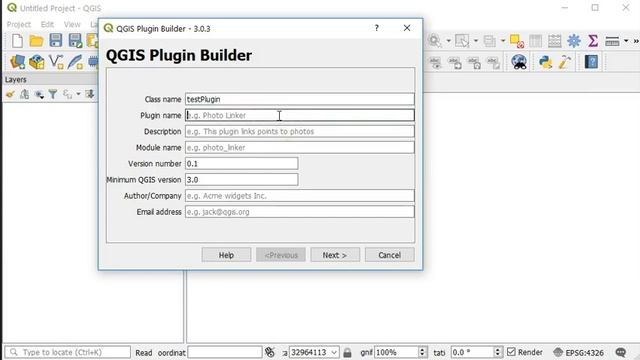Open the Data Source Manager icon
Screen dimensions: 640x360
tap(18, 62)
